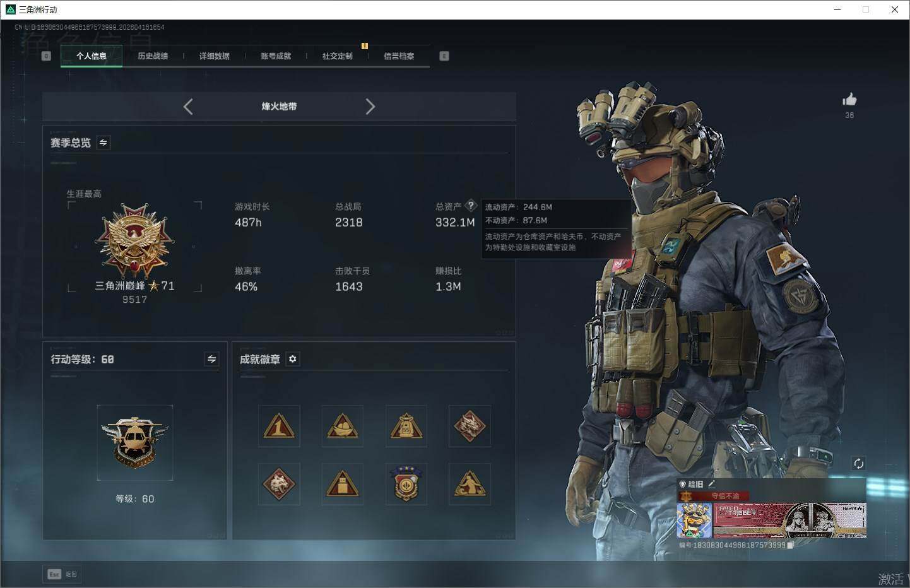The width and height of the screenshot is (910, 588).
Task: Minimize the 三角洲行动 window
Action: (837, 9)
